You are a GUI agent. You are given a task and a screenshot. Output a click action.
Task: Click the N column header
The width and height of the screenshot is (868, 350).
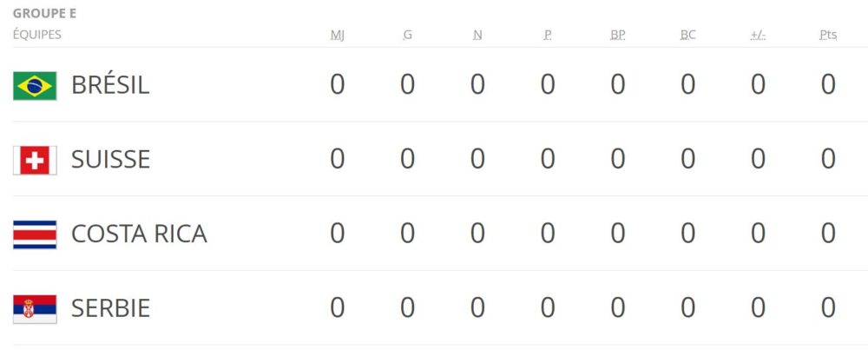click(477, 35)
